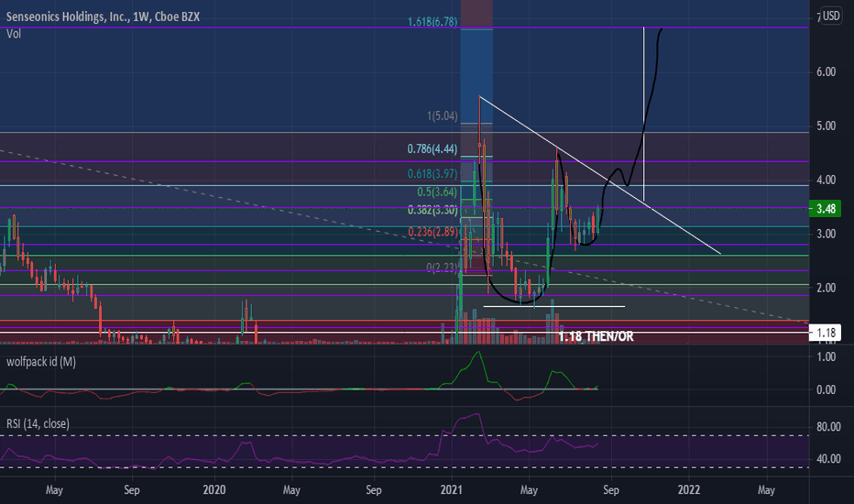Click the 1(5.04) Fibonacci level label
The height and width of the screenshot is (504, 854).
click(x=443, y=116)
